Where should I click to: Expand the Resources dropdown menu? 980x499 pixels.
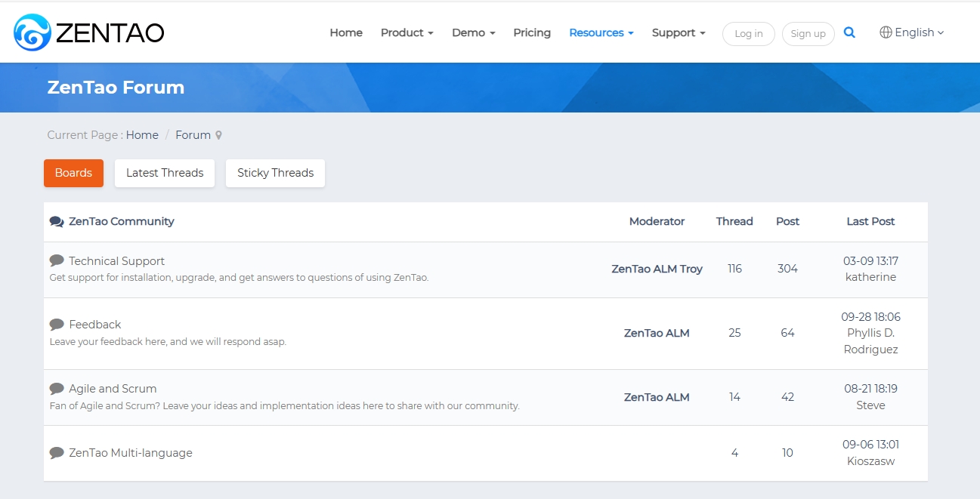click(601, 32)
